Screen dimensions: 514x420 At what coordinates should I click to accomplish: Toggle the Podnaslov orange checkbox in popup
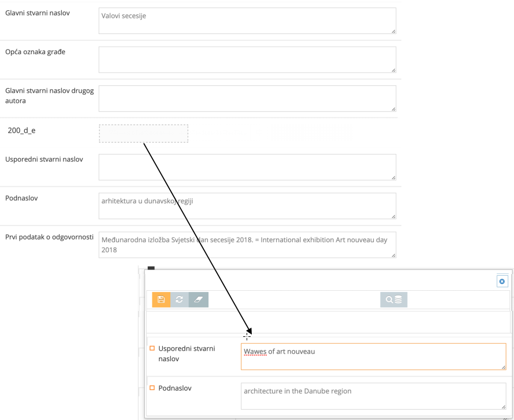(x=152, y=388)
